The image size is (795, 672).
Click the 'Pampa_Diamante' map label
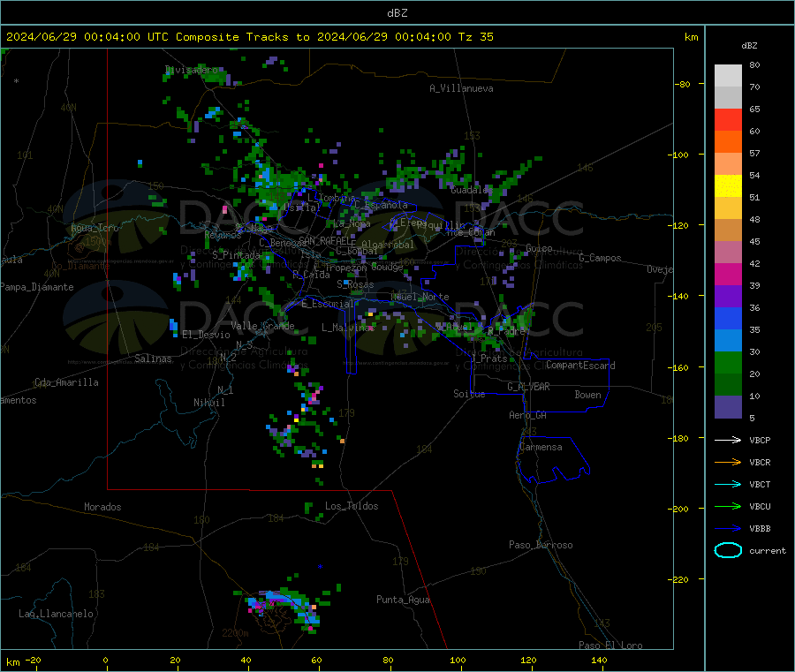pyautogui.click(x=37, y=287)
